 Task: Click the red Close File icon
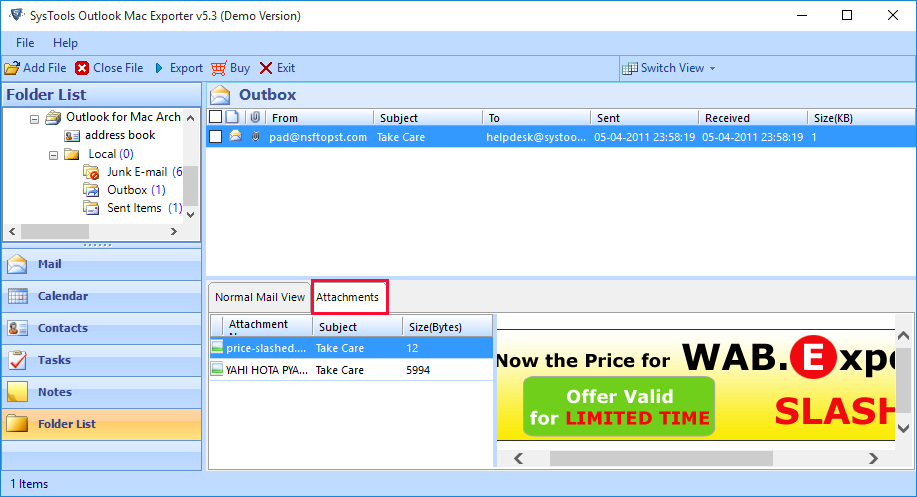coord(82,68)
